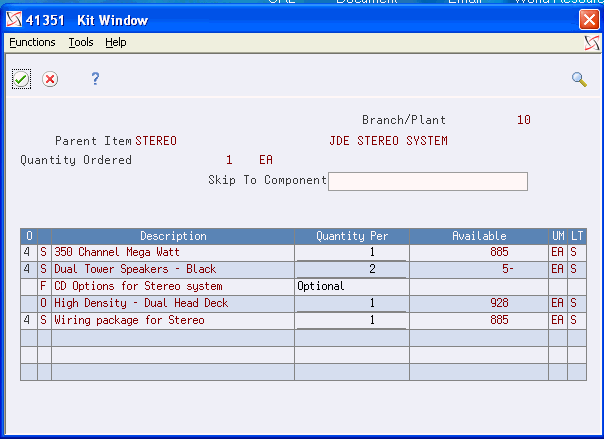
Task: Click the F type code in CD Options row
Action: tap(44, 287)
